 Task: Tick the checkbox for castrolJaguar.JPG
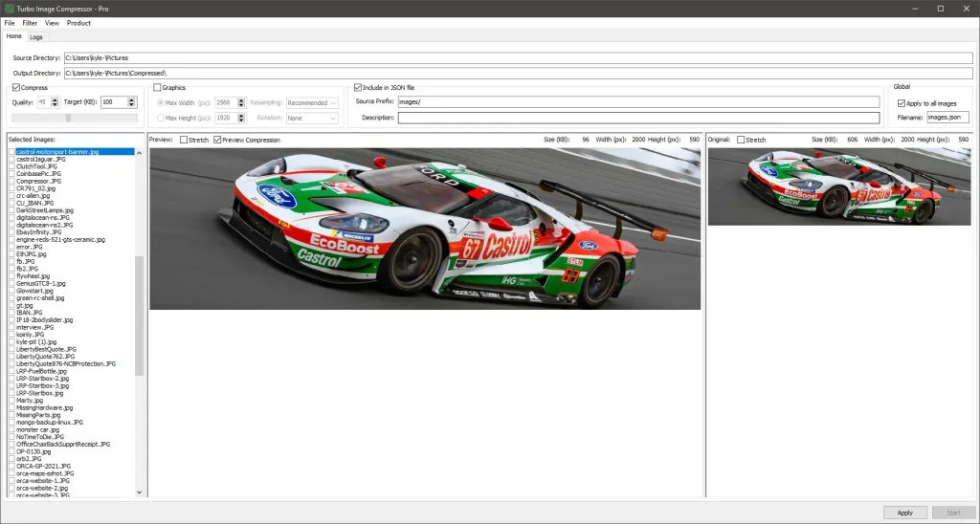pyautogui.click(x=11, y=160)
